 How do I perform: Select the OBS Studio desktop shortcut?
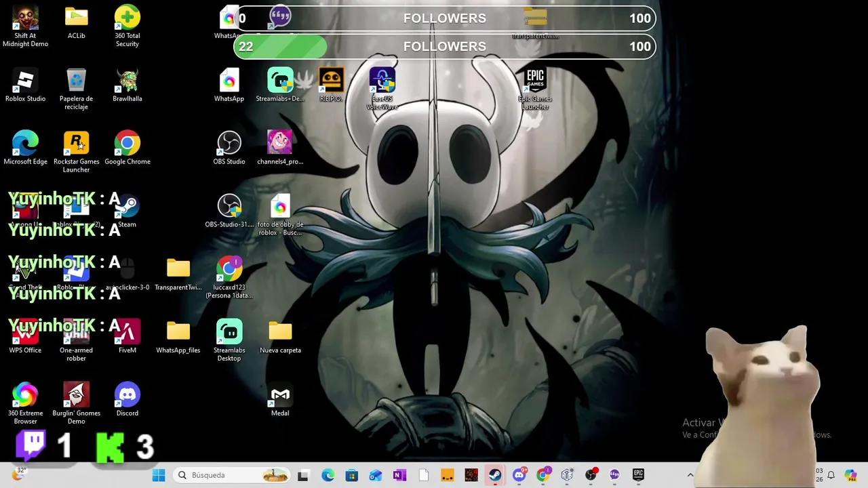coord(229,148)
